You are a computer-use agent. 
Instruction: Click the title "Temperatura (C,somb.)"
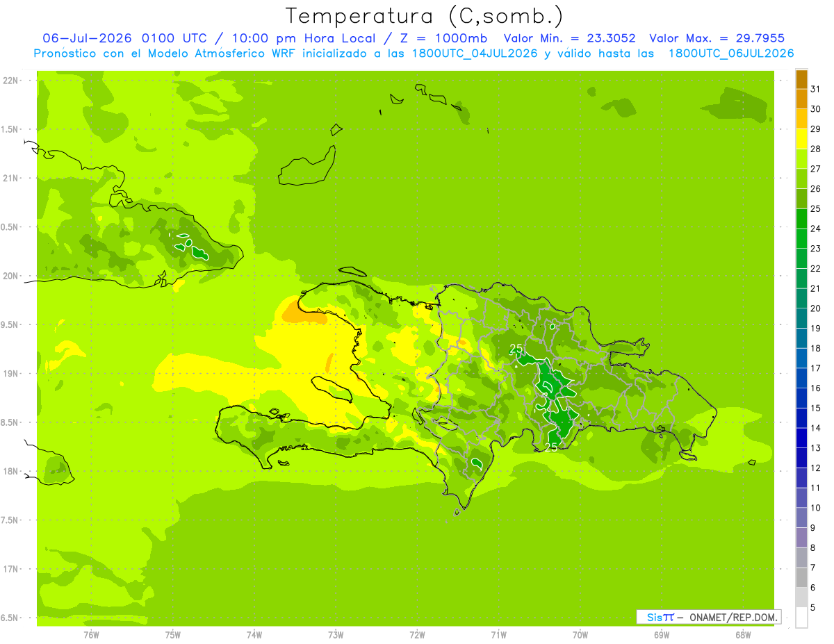pos(425,16)
